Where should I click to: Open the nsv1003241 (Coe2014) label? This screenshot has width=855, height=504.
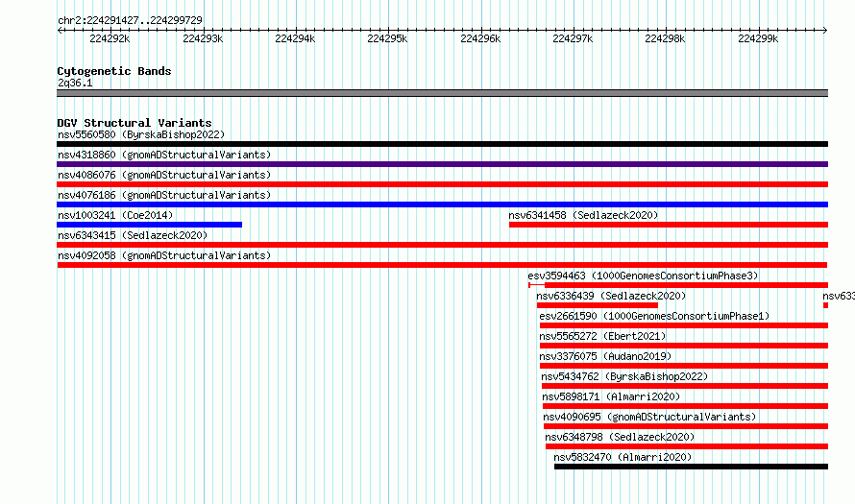115,215
